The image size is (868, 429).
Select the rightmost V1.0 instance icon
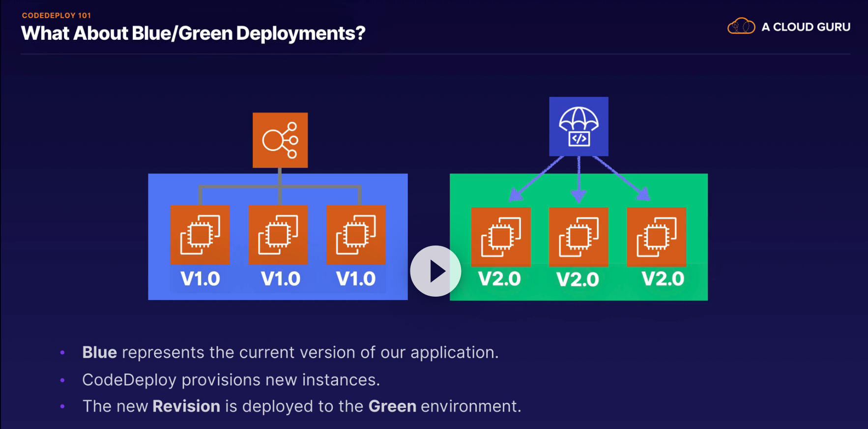356,235
